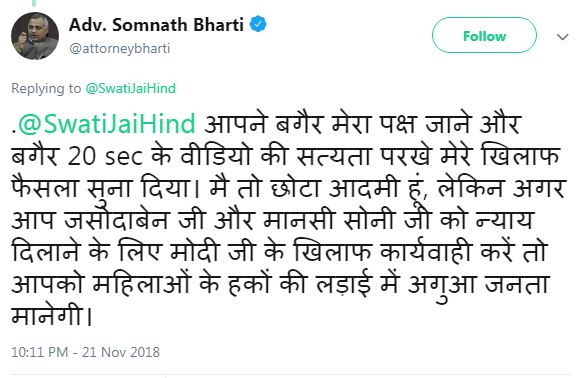Click the word आदमी in the tweet
Screen dimensions: 586x378
364,188
